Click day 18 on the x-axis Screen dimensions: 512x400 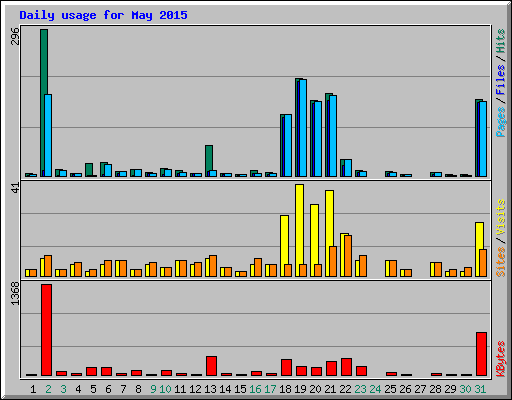click(285, 389)
